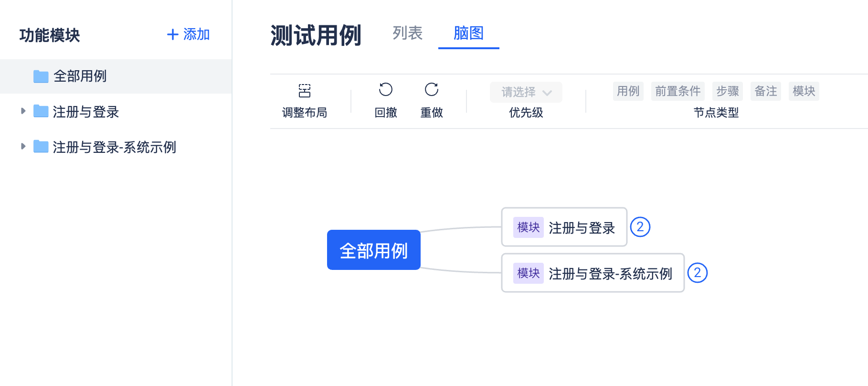Image resolution: width=868 pixels, height=386 pixels.
Task: Toggle the 前置条件 node type tag
Action: pyautogui.click(x=678, y=91)
